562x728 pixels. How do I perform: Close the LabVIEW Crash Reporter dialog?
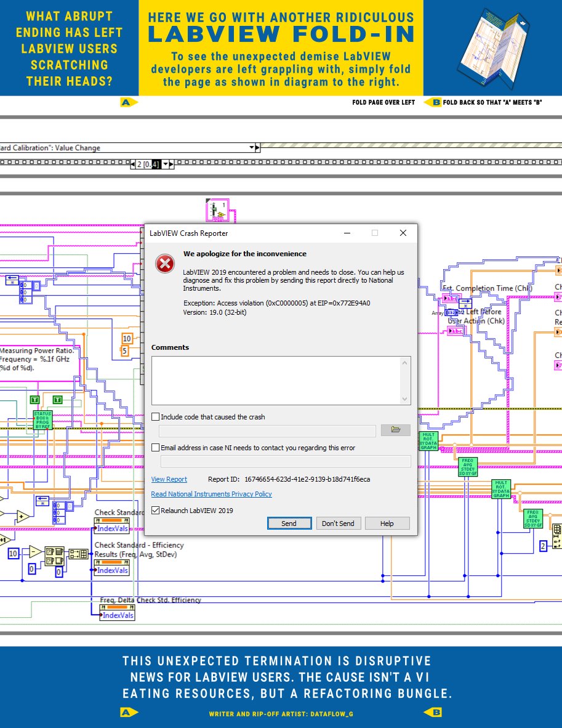point(403,233)
